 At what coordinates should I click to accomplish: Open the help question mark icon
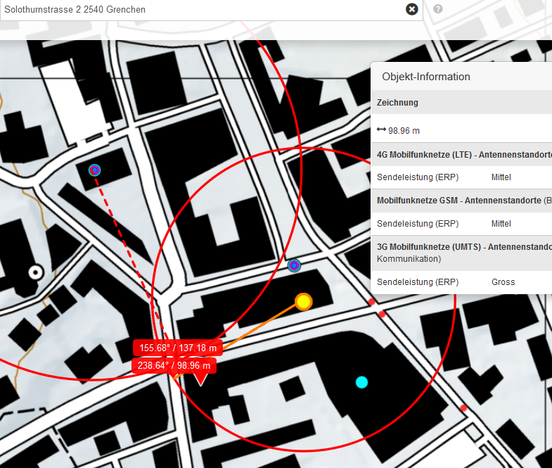(x=438, y=9)
